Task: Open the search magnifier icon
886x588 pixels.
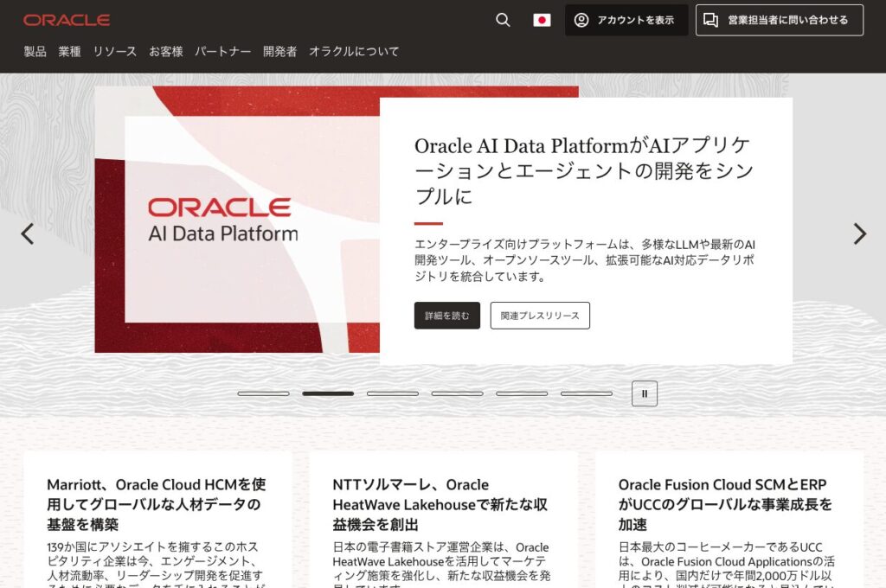Action: [503, 20]
